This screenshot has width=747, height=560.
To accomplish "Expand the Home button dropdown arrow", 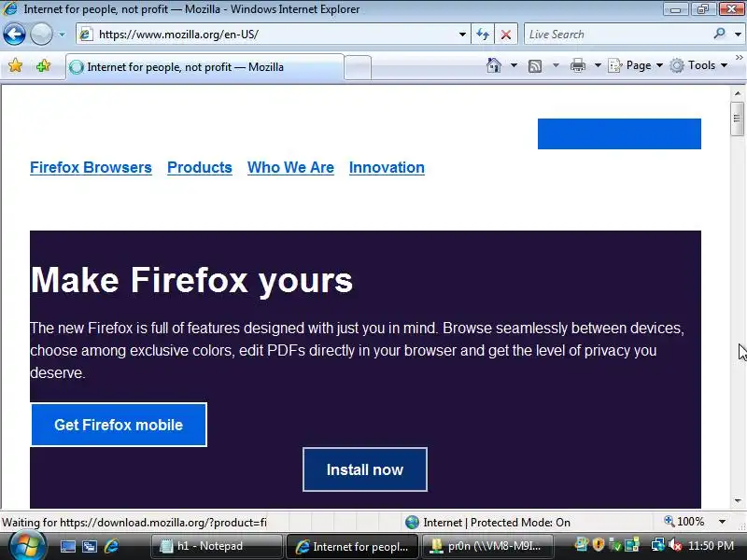I will tap(514, 65).
